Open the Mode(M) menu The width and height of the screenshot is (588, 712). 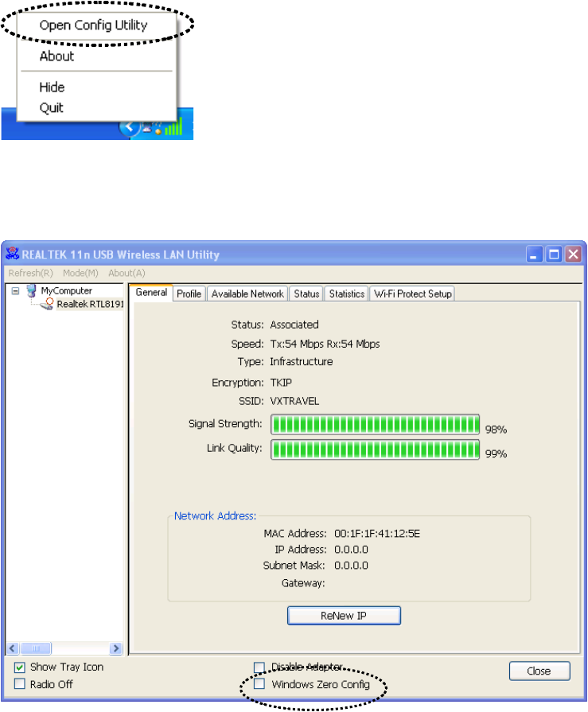point(80,273)
